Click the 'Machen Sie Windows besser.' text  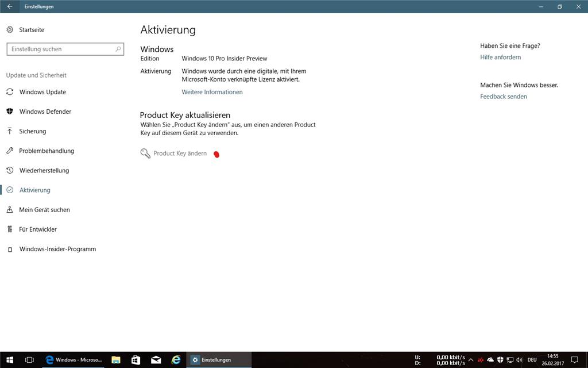519,85
